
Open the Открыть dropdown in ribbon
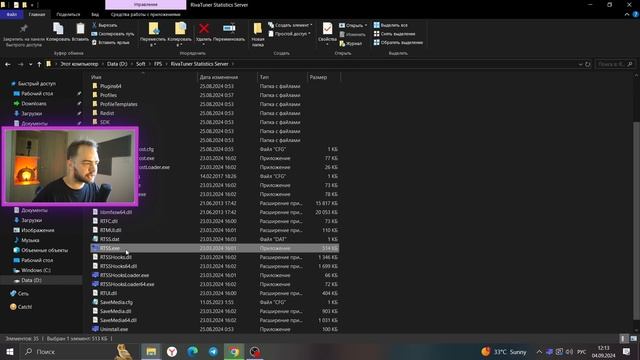[353, 25]
